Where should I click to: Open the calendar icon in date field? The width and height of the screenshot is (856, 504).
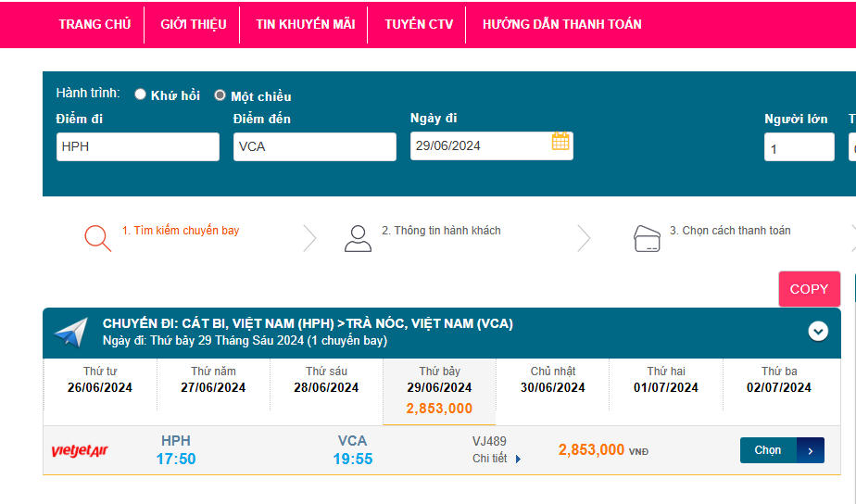point(560,142)
